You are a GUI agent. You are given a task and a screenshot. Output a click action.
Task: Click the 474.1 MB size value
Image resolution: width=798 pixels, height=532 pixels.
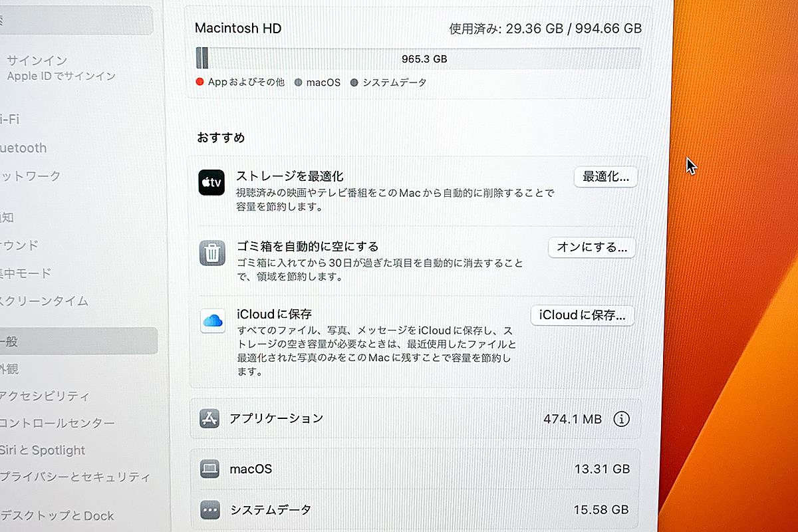(573, 419)
